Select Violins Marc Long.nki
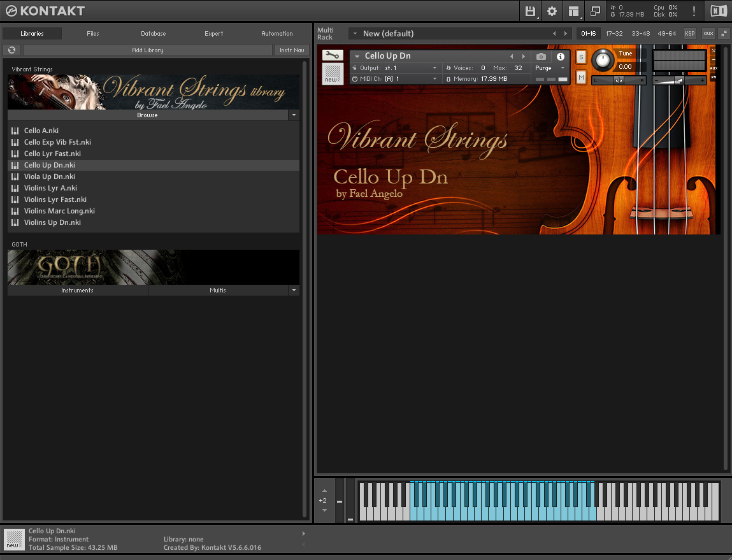Viewport: 732px width, 560px height. (154, 211)
